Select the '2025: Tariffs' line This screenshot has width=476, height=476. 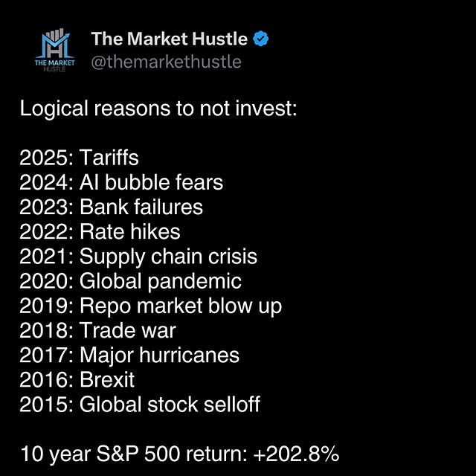point(80,158)
